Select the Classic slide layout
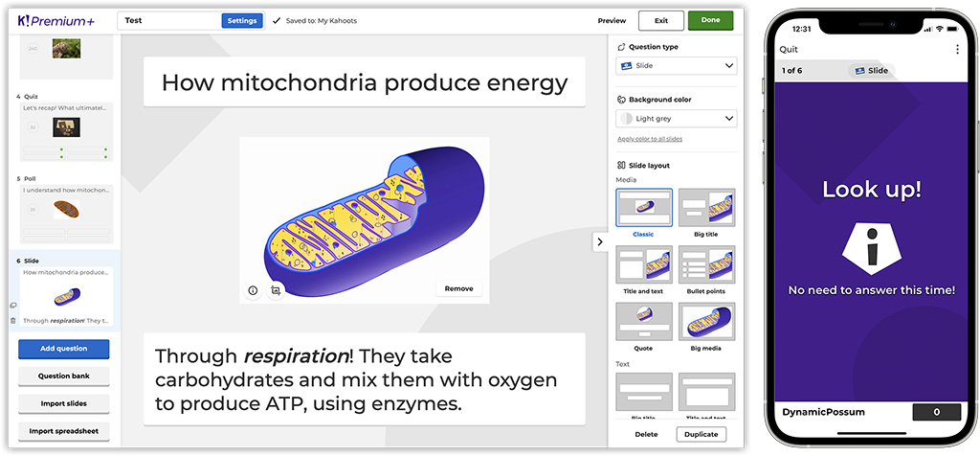Screen dimensions: 980x456 pyautogui.click(x=644, y=207)
